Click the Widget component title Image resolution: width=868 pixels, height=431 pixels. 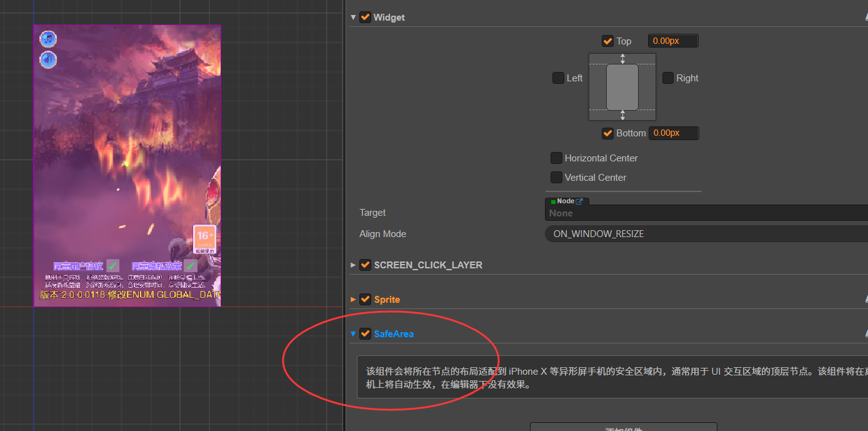pyautogui.click(x=389, y=18)
